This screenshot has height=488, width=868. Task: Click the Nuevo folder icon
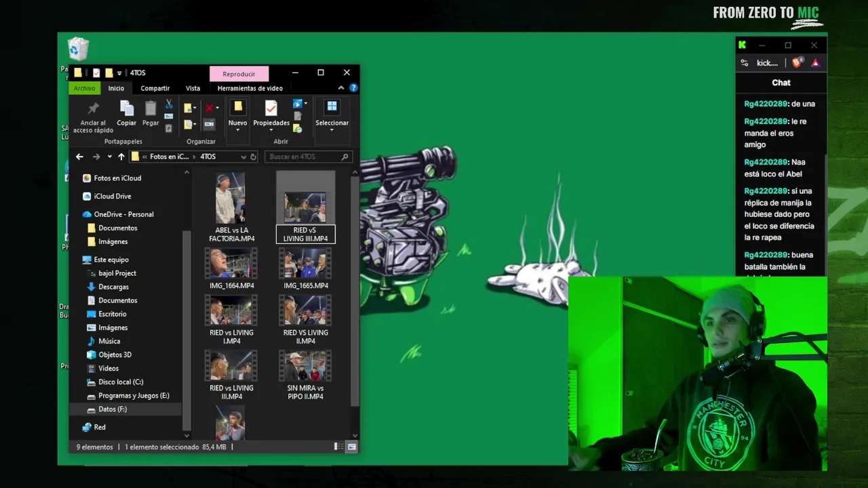coord(237,108)
